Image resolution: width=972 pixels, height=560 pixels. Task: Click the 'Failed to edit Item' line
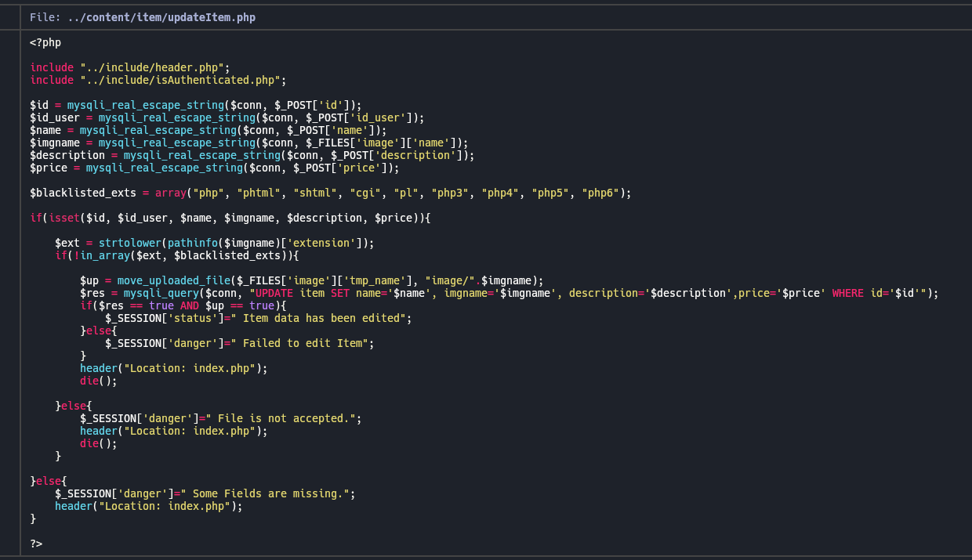coord(240,343)
